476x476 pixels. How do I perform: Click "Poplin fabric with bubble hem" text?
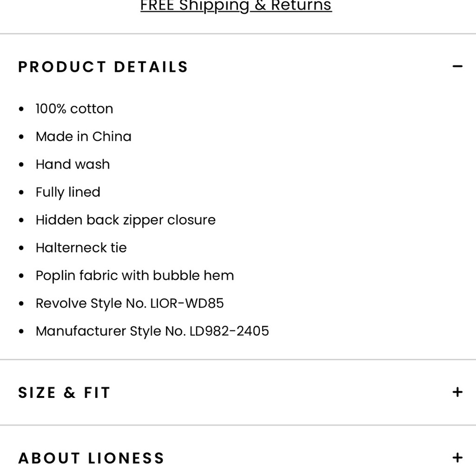pyautogui.click(x=135, y=276)
